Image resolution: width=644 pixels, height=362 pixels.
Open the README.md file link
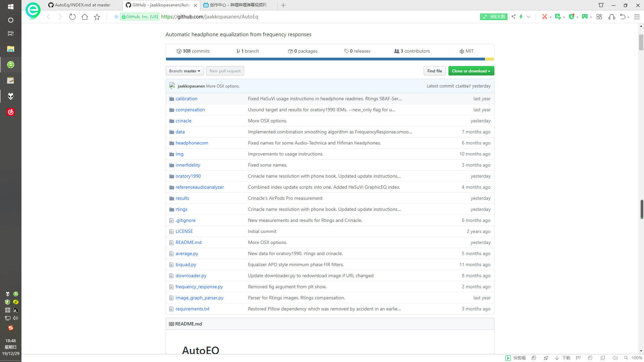click(188, 242)
